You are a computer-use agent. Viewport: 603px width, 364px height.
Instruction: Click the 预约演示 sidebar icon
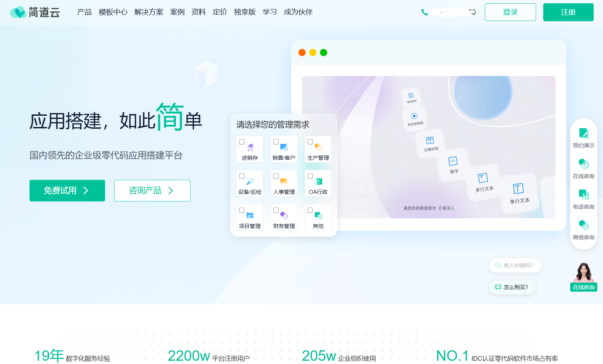click(584, 133)
